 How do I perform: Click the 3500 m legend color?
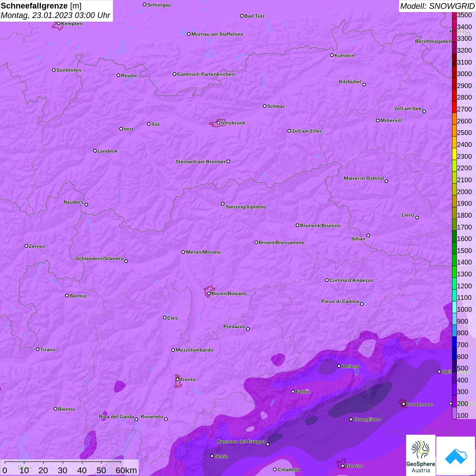(x=454, y=15)
